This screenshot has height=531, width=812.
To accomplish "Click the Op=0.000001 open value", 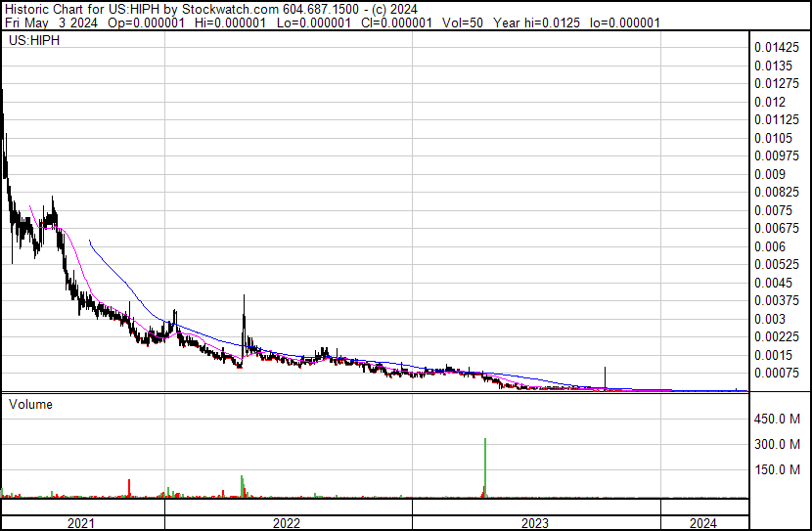I will (146, 22).
